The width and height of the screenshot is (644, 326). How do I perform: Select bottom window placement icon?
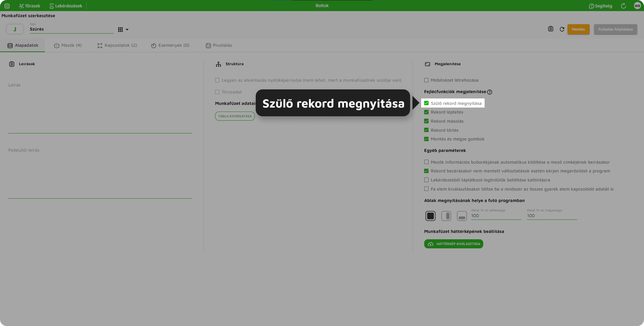coord(462,216)
